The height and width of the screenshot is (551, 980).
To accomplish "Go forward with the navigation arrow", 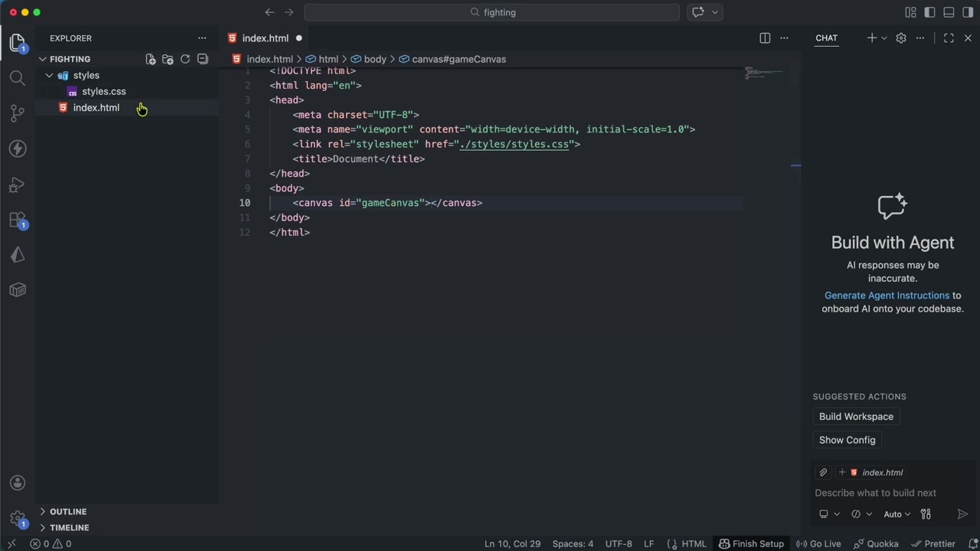I will coord(289,12).
